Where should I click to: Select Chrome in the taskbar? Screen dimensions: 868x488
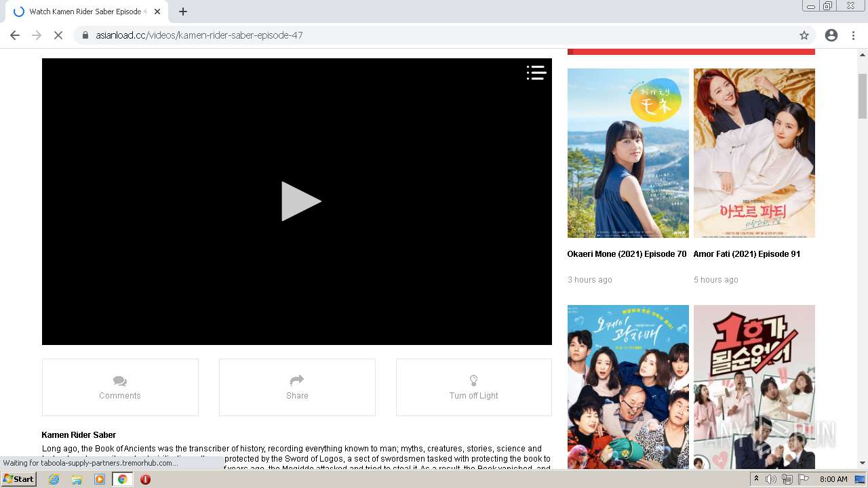122,479
